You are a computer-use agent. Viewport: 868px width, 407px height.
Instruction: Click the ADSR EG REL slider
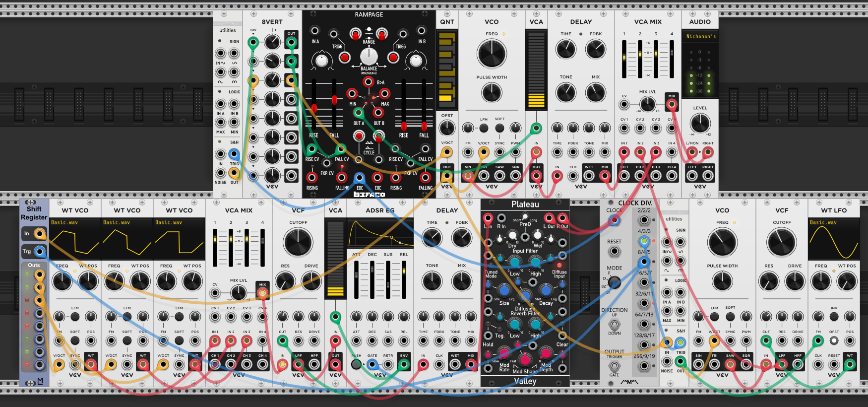click(404, 279)
